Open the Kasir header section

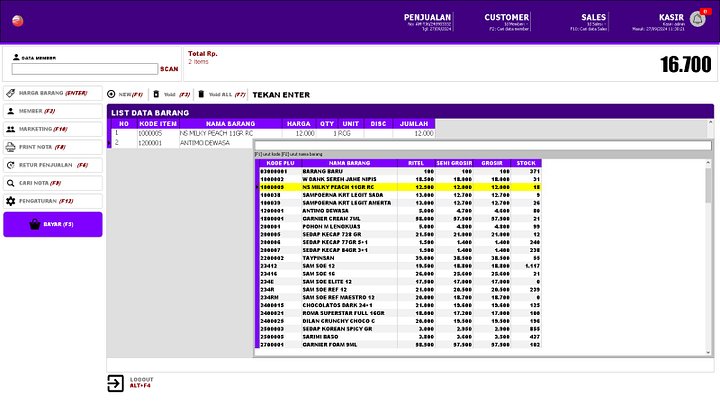pyautogui.click(x=658, y=22)
